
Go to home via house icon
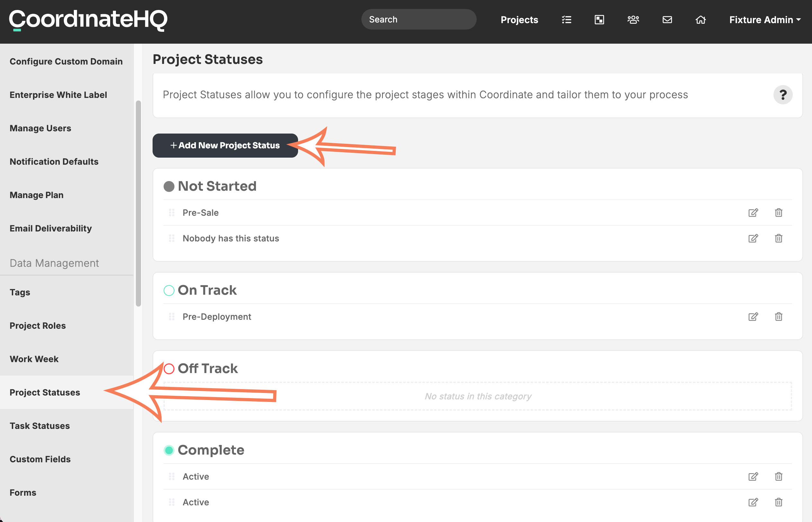701,20
